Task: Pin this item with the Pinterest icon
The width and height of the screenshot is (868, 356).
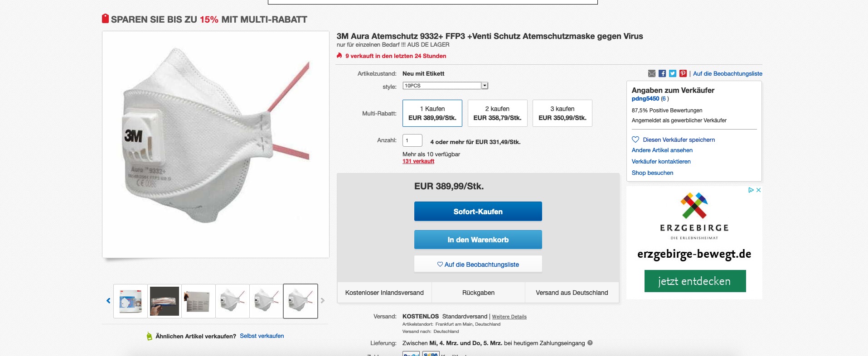Action: coord(683,73)
